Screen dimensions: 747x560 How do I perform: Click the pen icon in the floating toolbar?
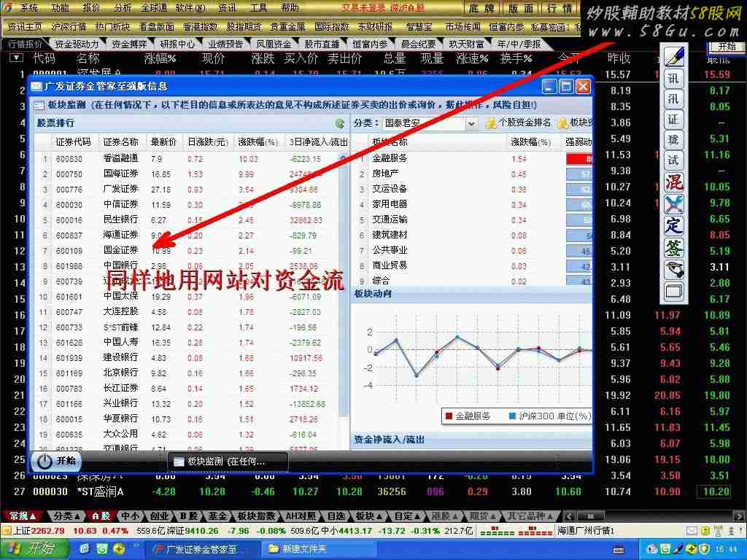point(673,56)
